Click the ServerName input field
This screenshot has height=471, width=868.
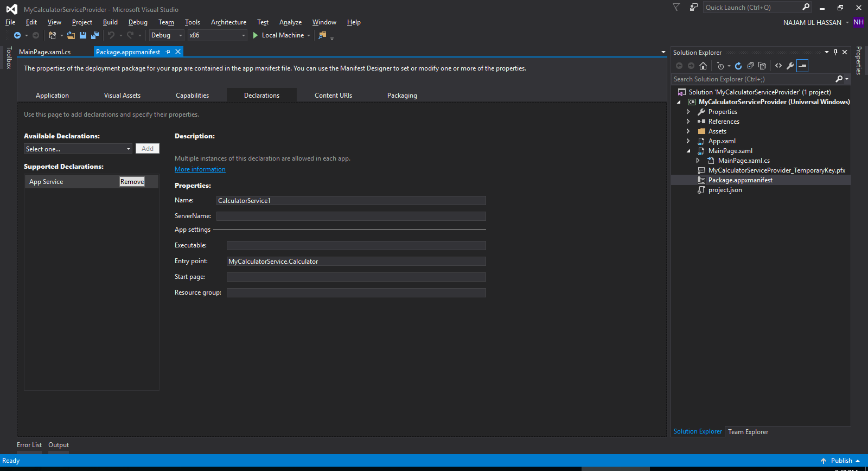tap(351, 216)
